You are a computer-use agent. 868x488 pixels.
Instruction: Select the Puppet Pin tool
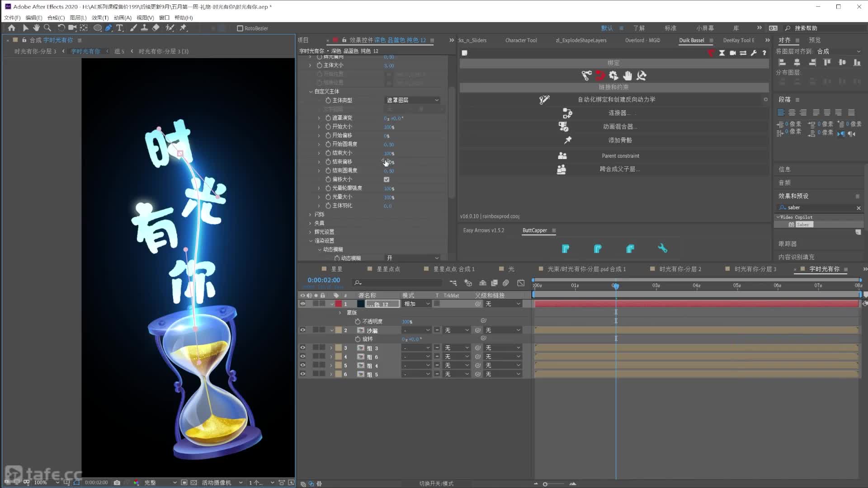(183, 28)
